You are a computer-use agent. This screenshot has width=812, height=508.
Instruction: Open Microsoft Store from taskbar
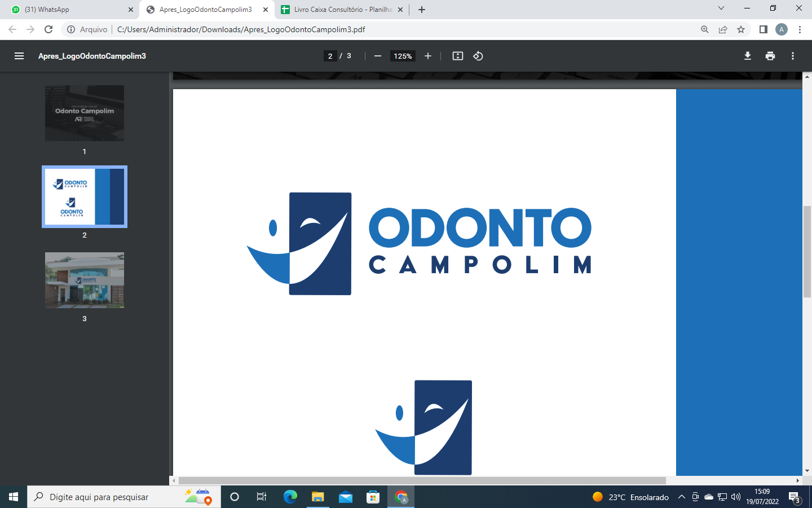pyautogui.click(x=373, y=497)
